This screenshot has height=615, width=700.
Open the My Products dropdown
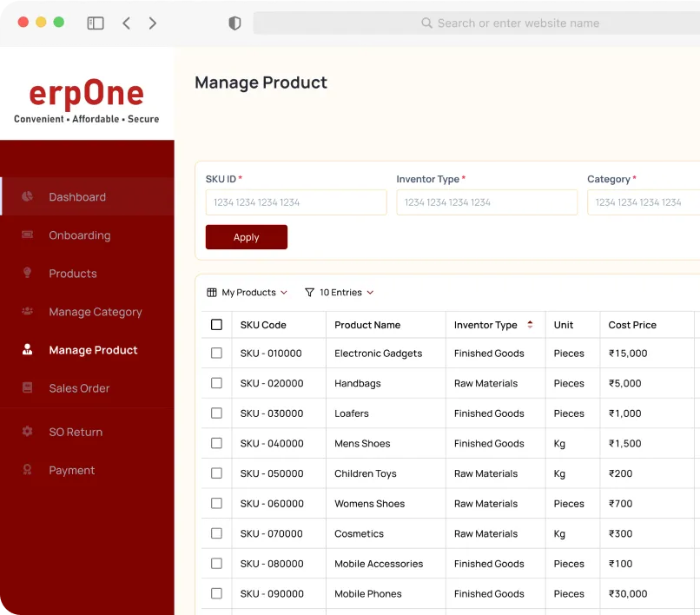248,293
